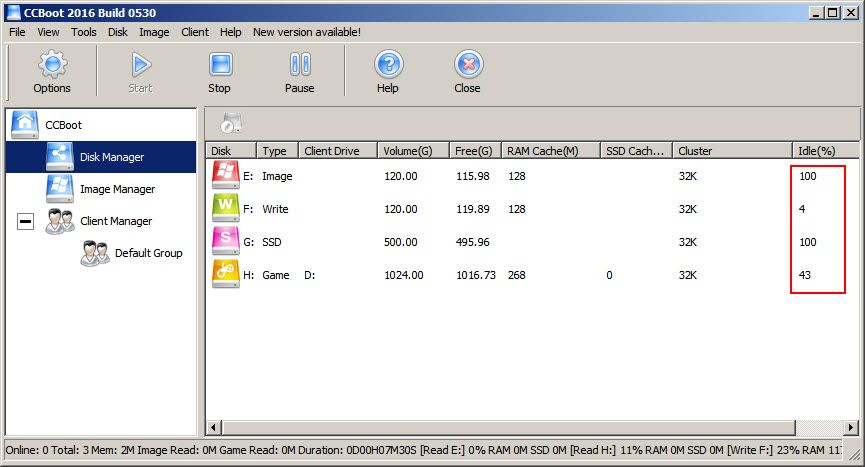Click the horizontal scrollbar right arrow

(851, 427)
